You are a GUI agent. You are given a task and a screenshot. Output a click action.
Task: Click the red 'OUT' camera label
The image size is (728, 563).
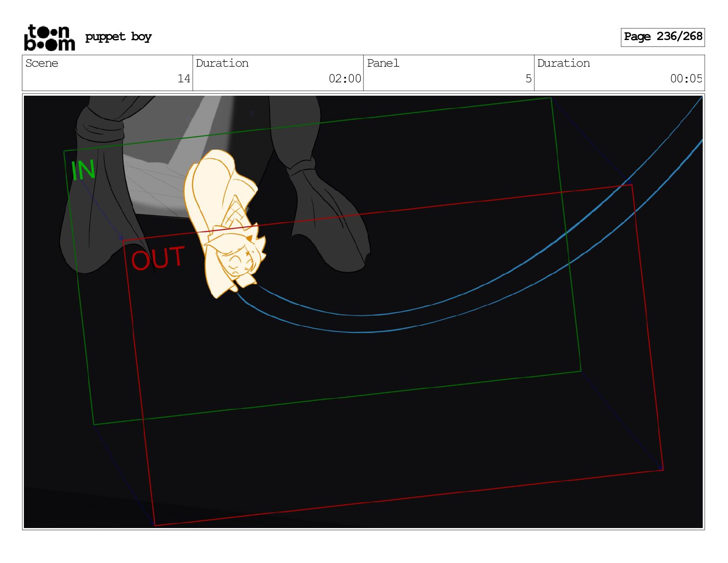coord(158,259)
